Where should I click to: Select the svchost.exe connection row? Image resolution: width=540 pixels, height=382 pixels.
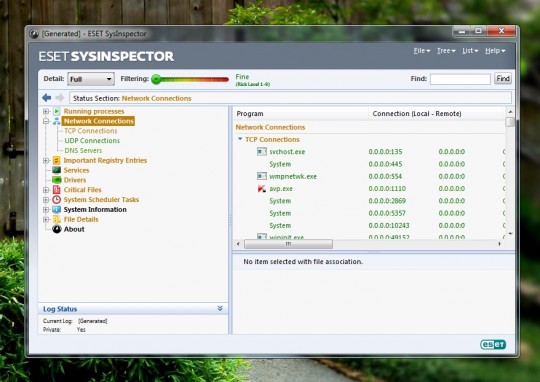pyautogui.click(x=370, y=152)
